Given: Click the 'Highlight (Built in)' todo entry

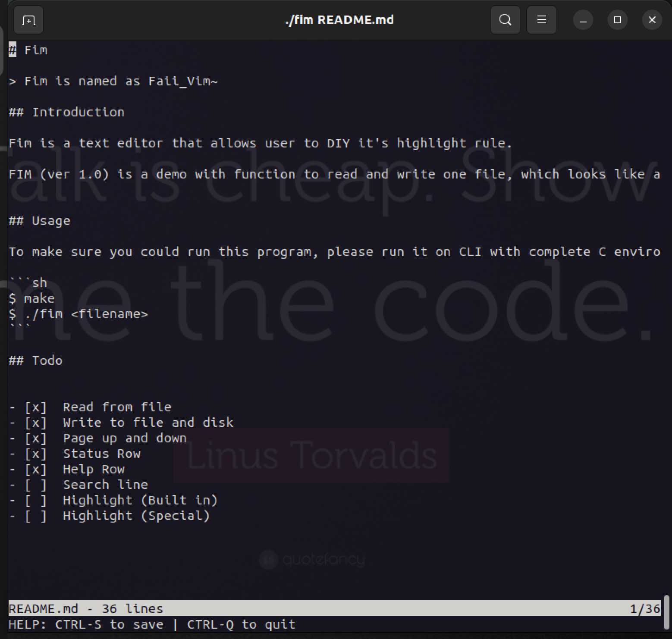Looking at the screenshot, I should pyautogui.click(x=113, y=500).
